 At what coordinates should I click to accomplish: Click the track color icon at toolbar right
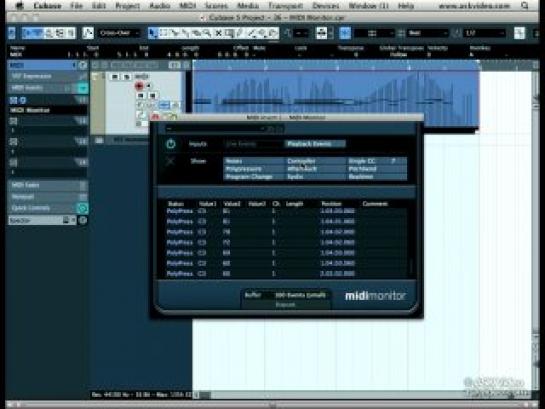coord(520,33)
